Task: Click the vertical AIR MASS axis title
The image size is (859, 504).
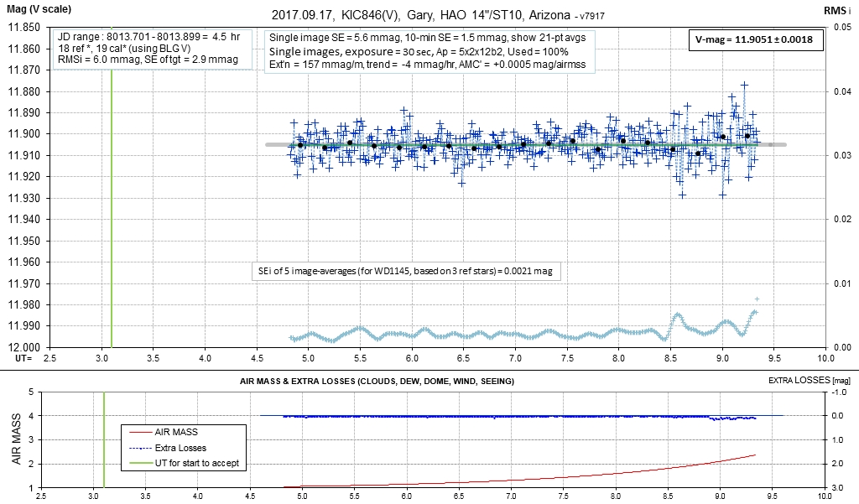Action: click(x=14, y=439)
